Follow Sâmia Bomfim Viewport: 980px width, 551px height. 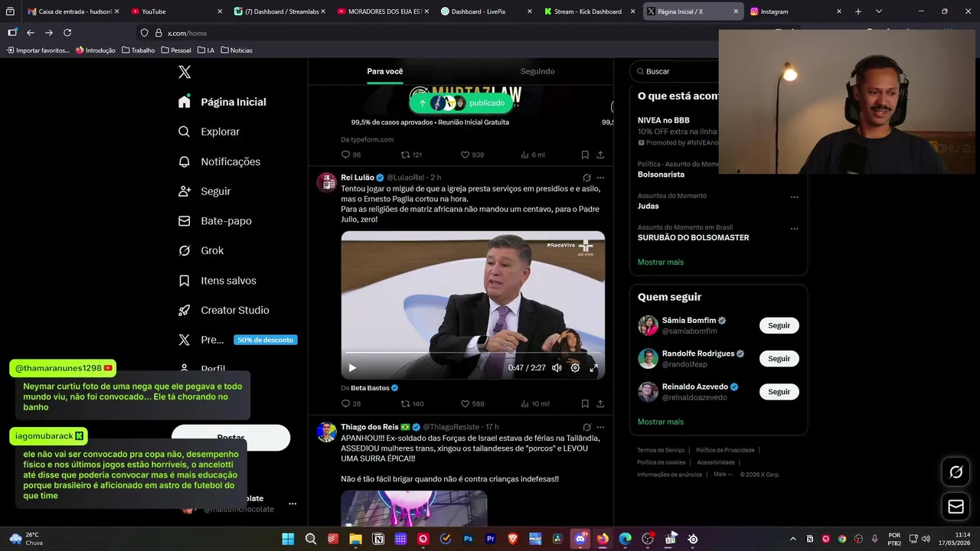point(779,325)
